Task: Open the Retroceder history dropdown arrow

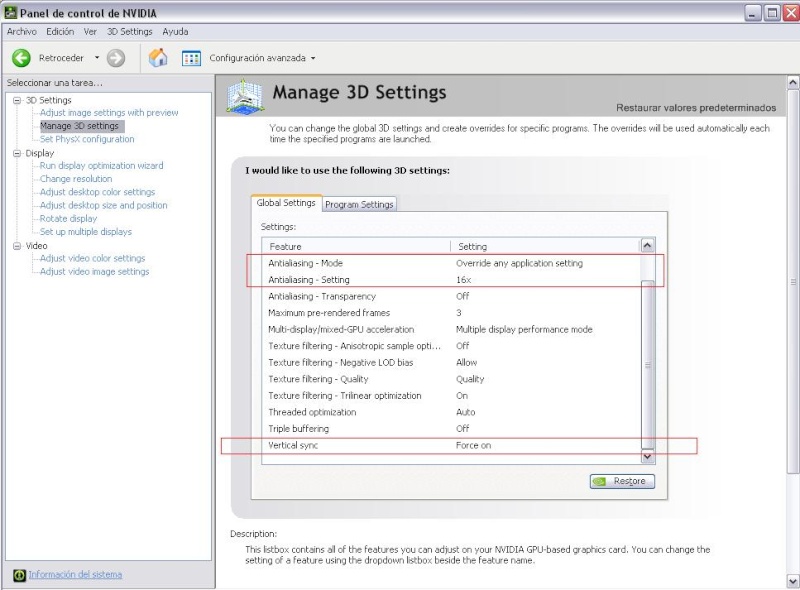Action: click(97, 58)
